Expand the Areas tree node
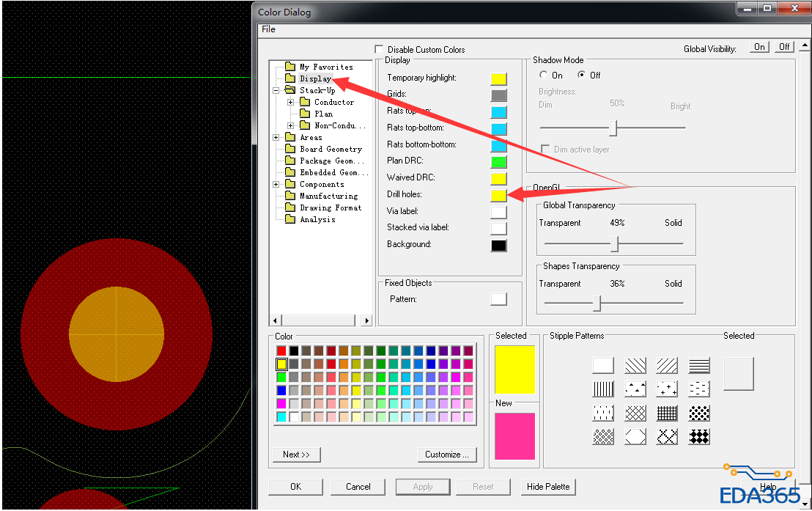 [276, 137]
